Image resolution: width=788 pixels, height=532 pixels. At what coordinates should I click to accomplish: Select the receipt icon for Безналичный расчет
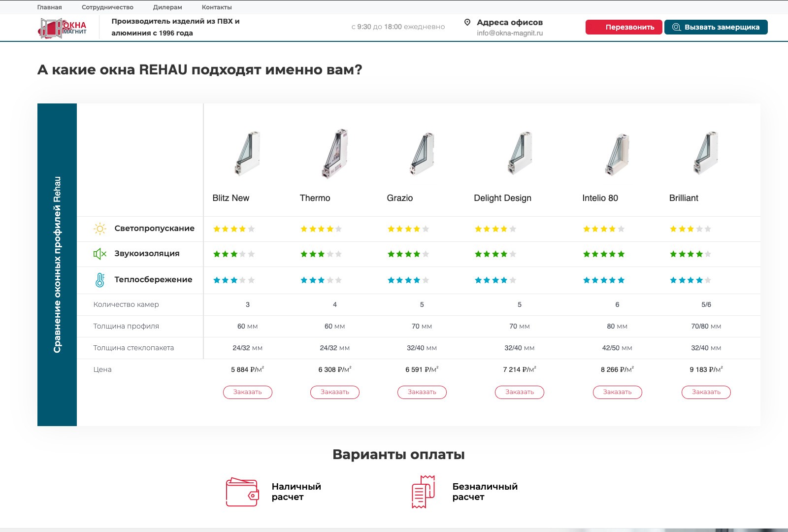click(423, 492)
